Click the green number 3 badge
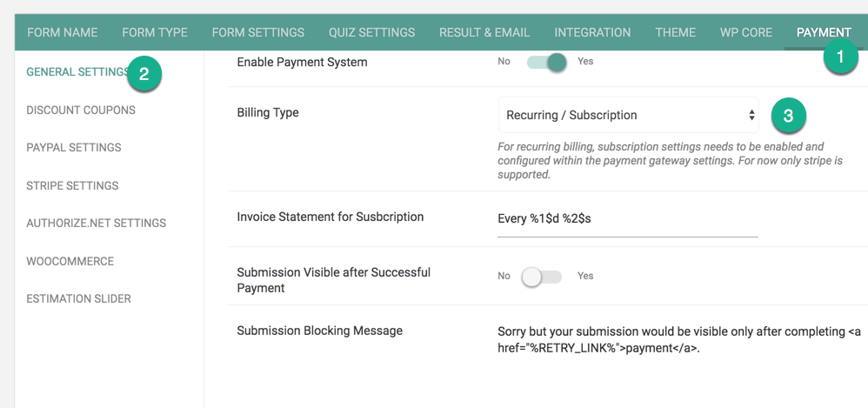Image resolution: width=868 pixels, height=408 pixels. pos(788,116)
